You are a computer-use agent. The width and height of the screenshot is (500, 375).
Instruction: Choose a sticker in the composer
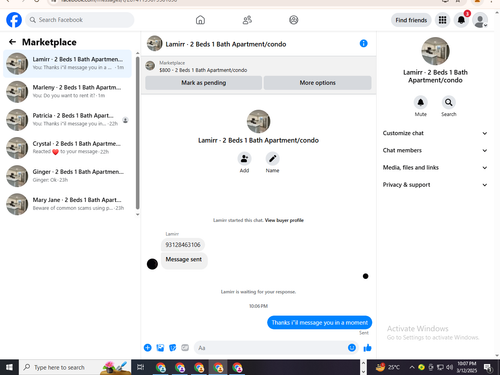pos(173,348)
